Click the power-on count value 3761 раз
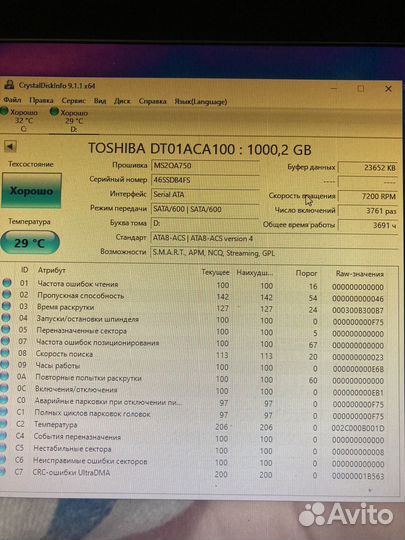Image resolution: width=405 pixels, height=540 pixels. point(368,211)
